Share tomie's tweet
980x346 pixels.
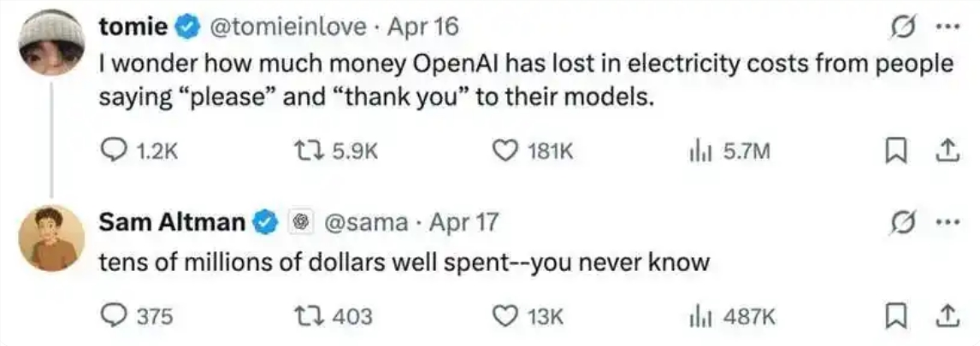[946, 152]
